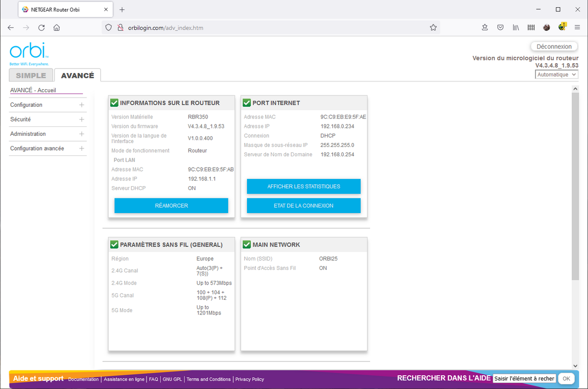The width and height of the screenshot is (588, 389).
Task: Open Terms and Conditions link
Action: (x=209, y=379)
